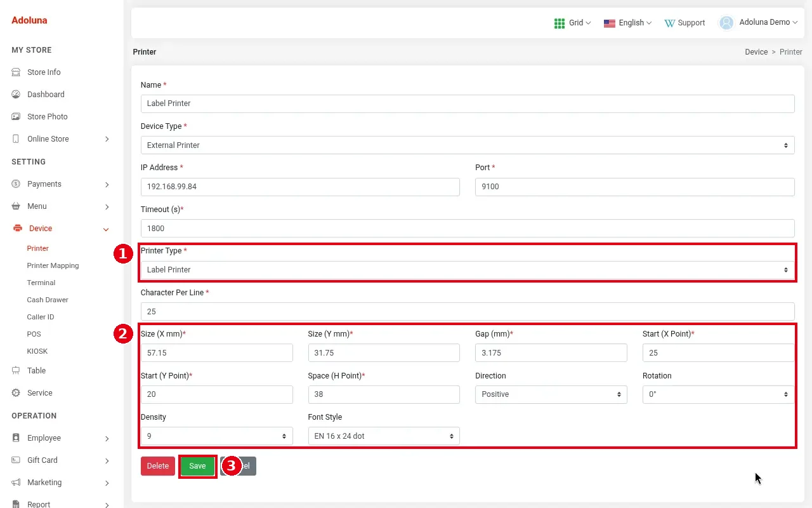812x508 pixels.
Task: Click the Store Info shop icon
Action: 16,72
